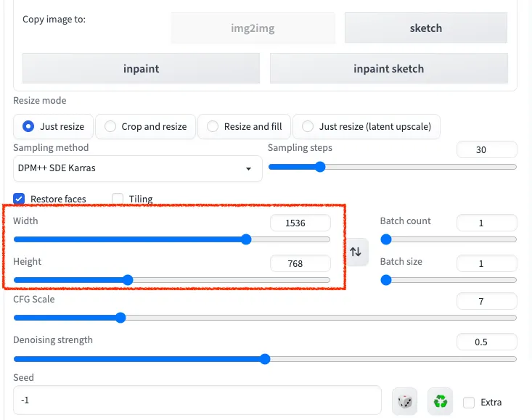Select Just resize (latent upscale) mode
Screen dimensions: 532x420
point(308,126)
